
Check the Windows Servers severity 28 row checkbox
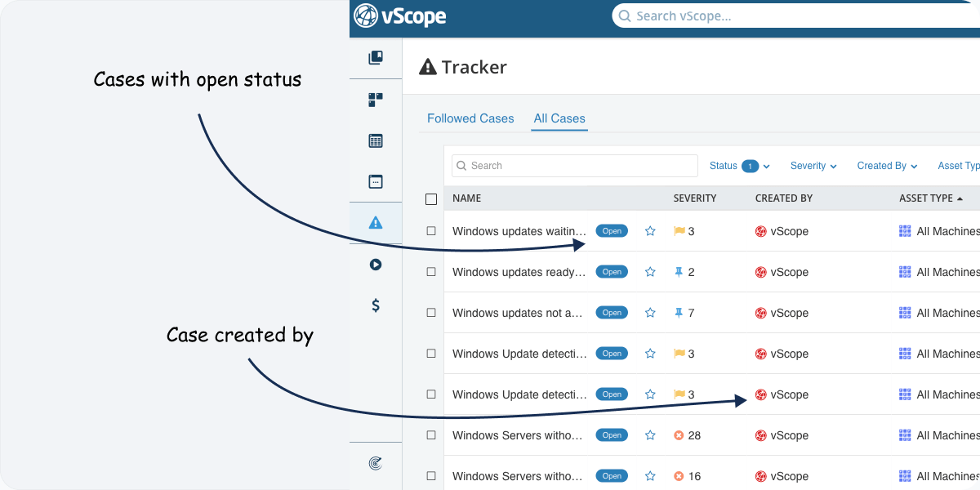[431, 435]
